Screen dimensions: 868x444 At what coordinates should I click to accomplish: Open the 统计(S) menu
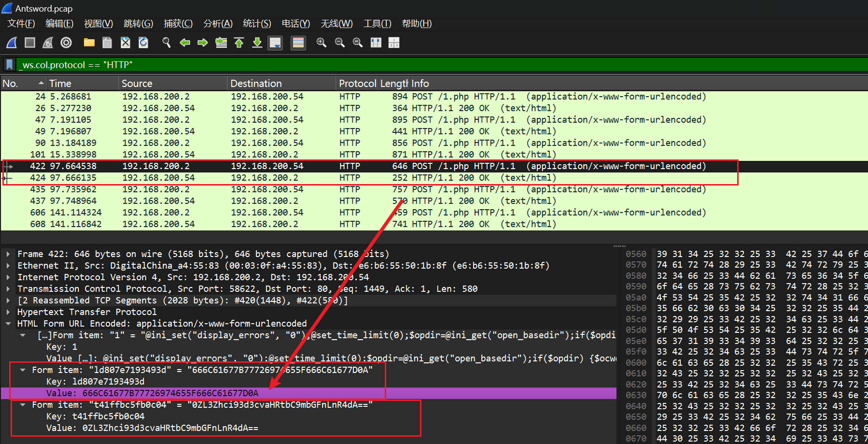(257, 24)
